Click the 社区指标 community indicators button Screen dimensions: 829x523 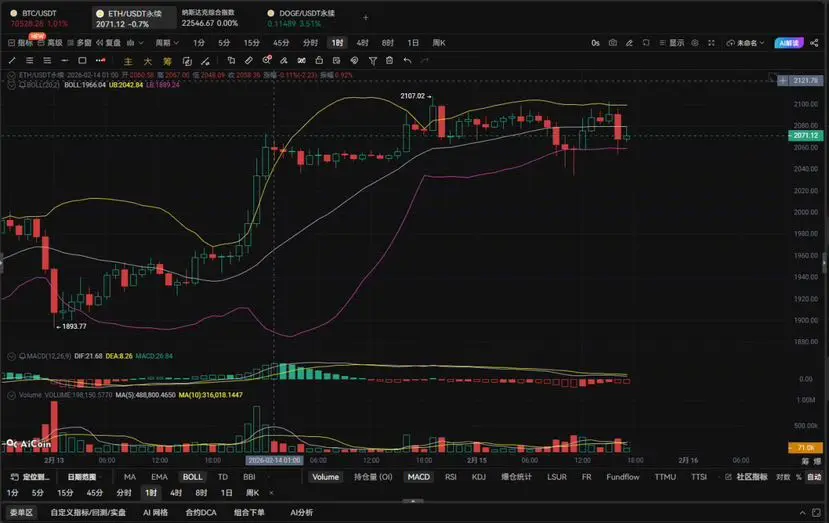747,477
